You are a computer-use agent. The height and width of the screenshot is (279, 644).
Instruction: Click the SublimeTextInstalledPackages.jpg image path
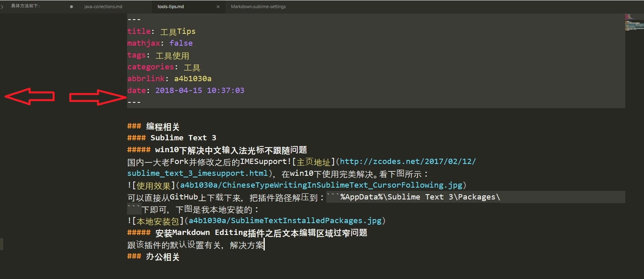[285, 221]
